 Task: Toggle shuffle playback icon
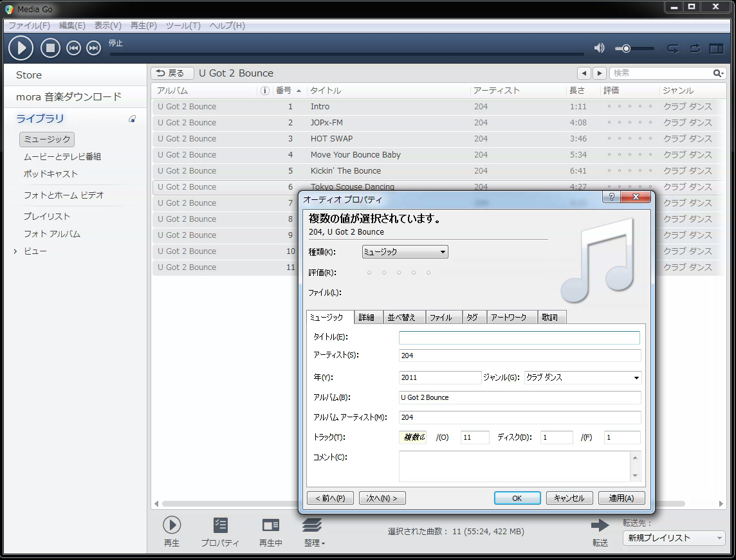(673, 48)
